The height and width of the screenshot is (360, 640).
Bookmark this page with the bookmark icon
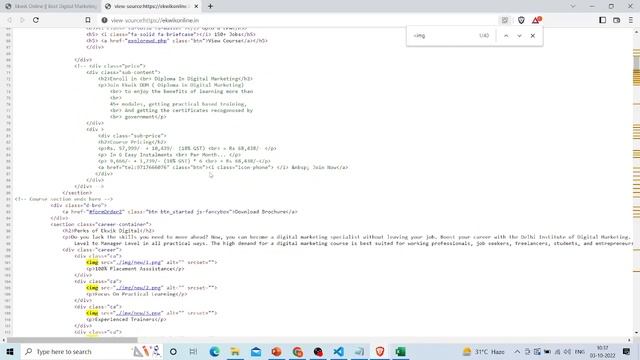click(88, 20)
